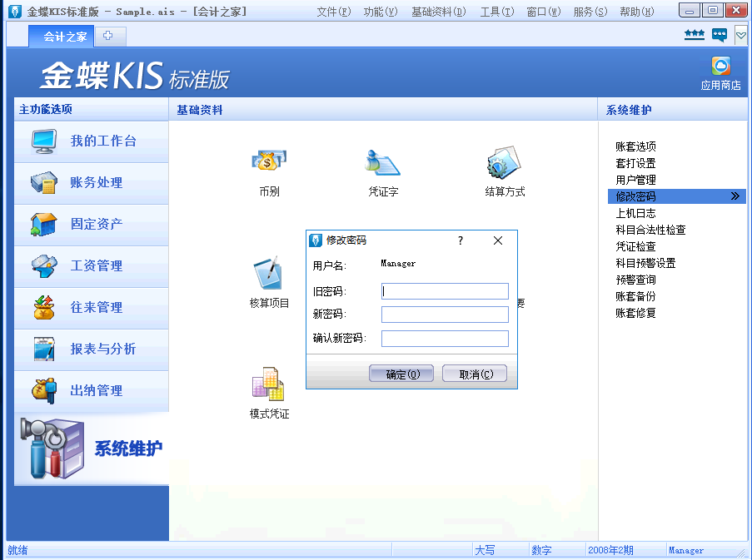The height and width of the screenshot is (560, 752).
Task: Open the 模式凭证 template voucher icon
Action: (x=269, y=384)
